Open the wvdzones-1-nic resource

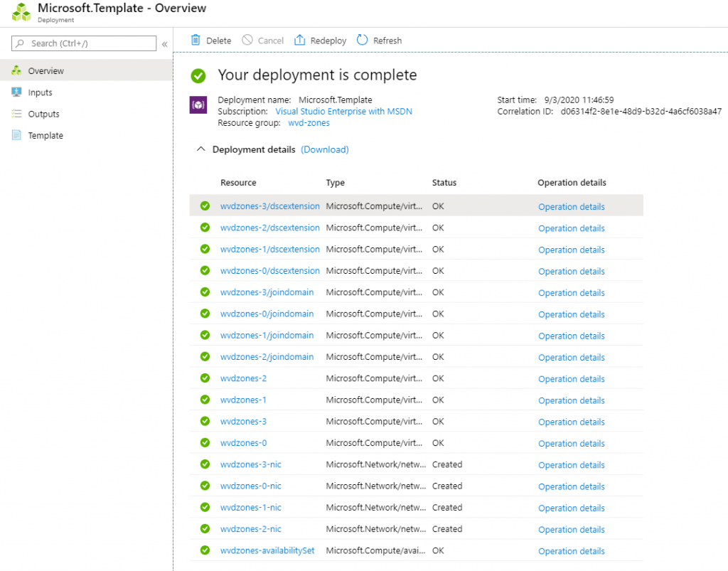click(251, 508)
